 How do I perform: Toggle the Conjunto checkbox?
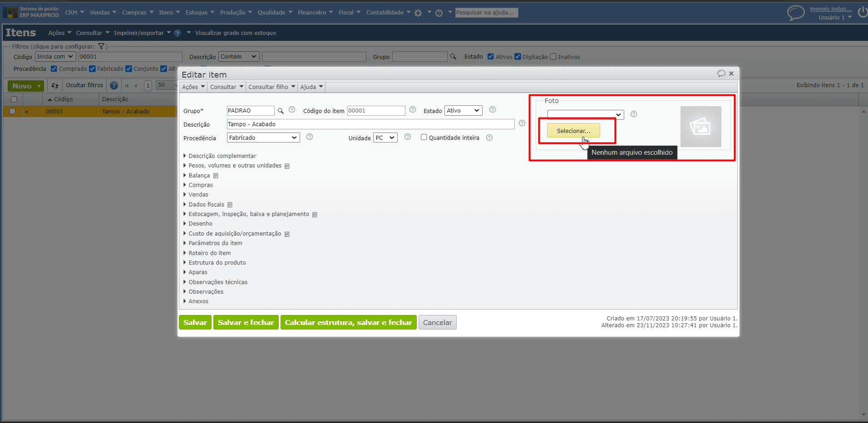(128, 69)
